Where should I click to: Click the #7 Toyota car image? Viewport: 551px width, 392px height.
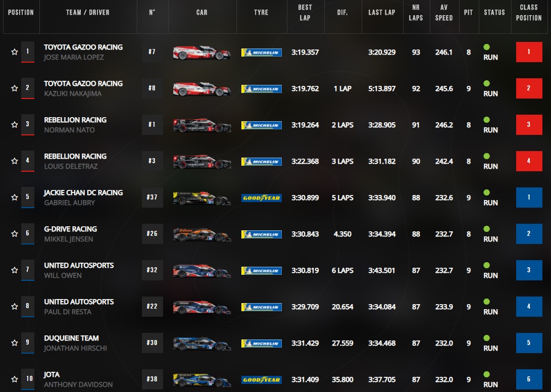202,53
